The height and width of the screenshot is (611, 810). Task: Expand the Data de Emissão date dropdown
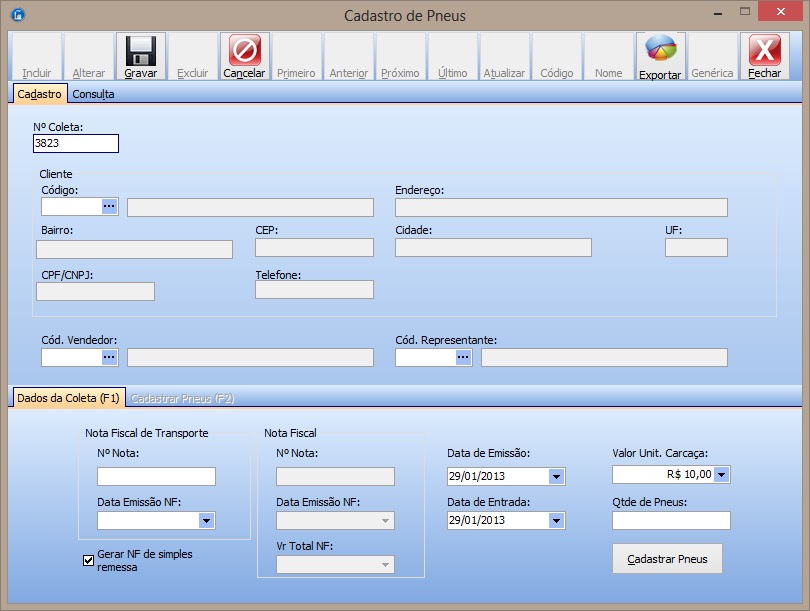(x=556, y=476)
